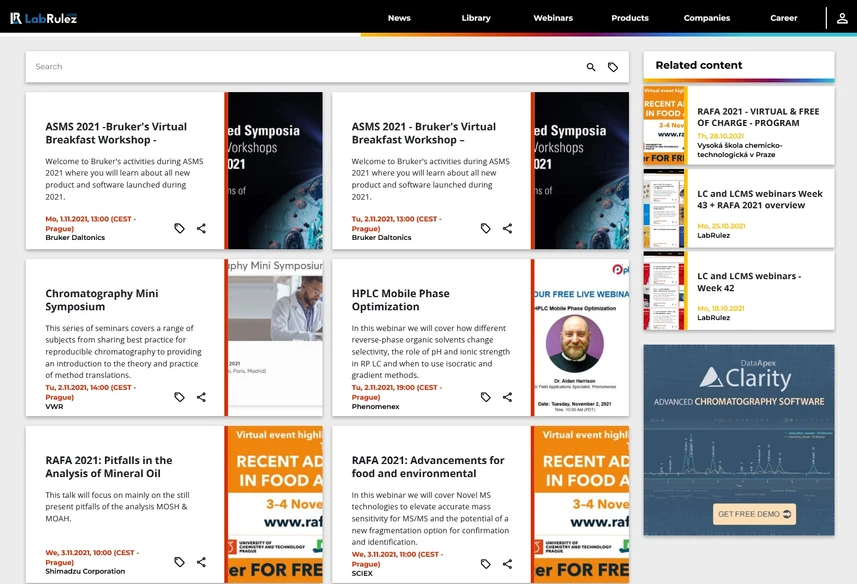Image resolution: width=857 pixels, height=584 pixels.
Task: Click Chromatography Mini Symposium scientist image
Action: [x=275, y=337]
